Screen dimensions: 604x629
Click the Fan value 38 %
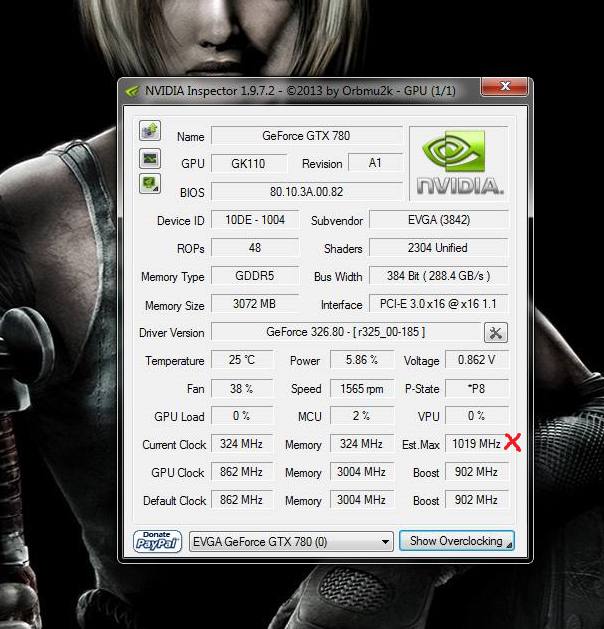(242, 388)
